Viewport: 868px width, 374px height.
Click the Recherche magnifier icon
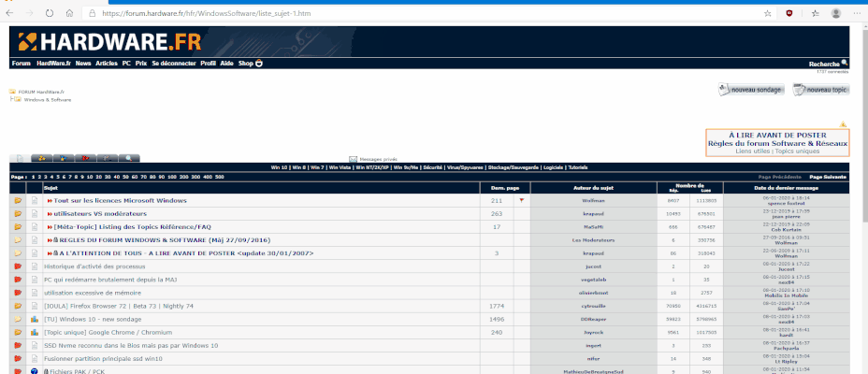point(845,63)
